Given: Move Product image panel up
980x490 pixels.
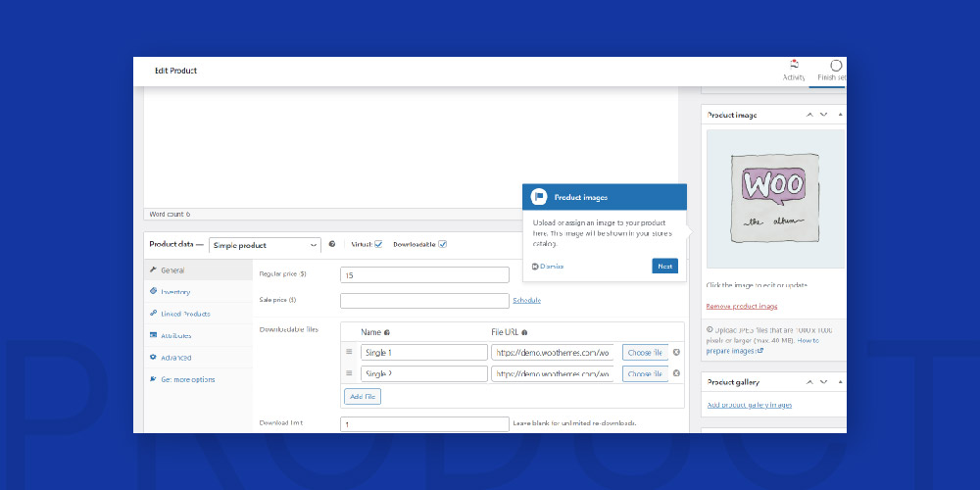Looking at the screenshot, I should coord(809,115).
